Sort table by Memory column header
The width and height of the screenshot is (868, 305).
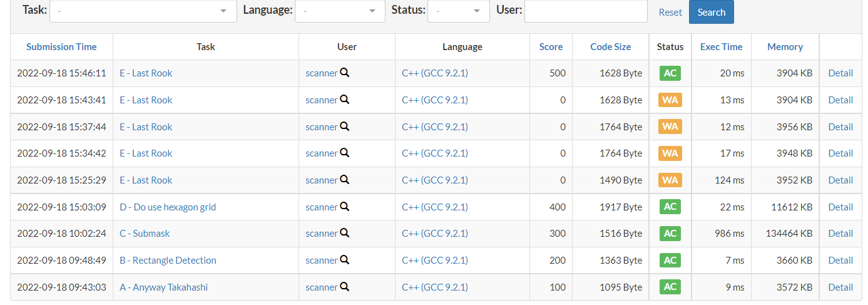(x=785, y=47)
